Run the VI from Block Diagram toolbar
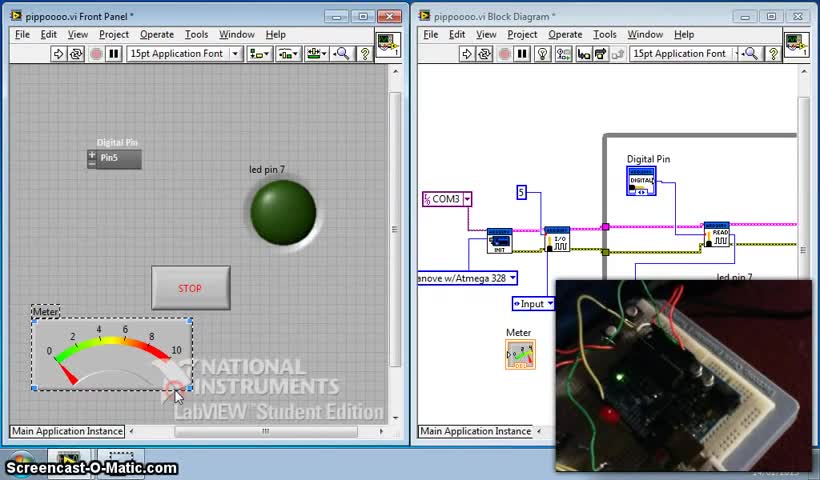The height and width of the screenshot is (480, 820). [x=466, y=54]
